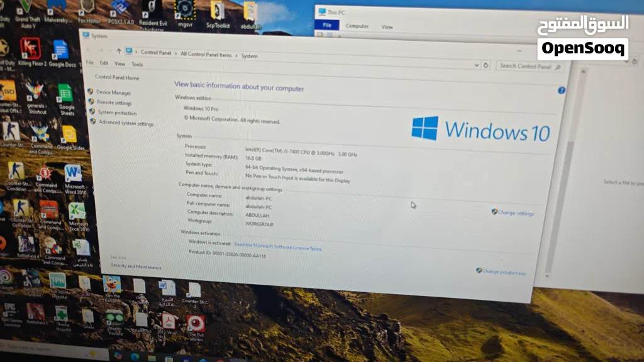
Task: Open Battlefield 4 desktop icon
Action: pyautogui.click(x=27, y=248)
